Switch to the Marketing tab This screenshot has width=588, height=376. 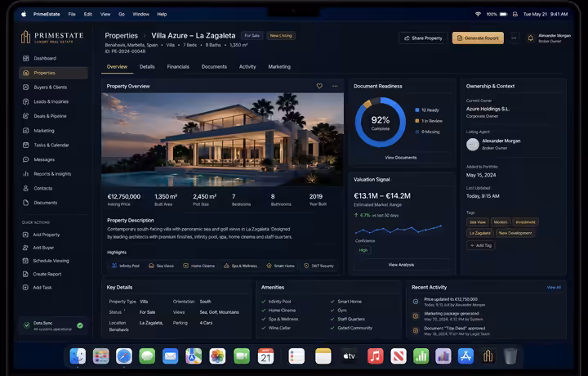pos(279,67)
